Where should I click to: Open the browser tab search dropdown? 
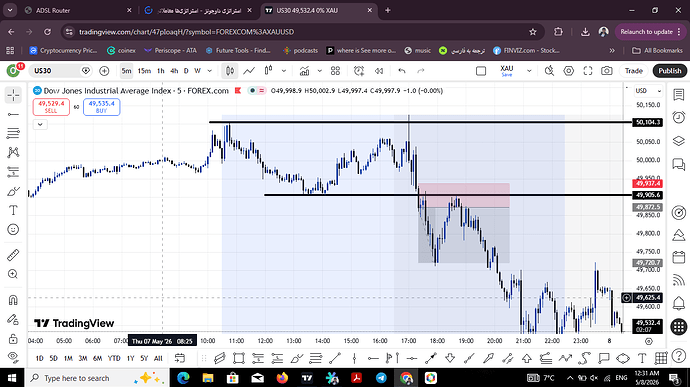pos(10,10)
